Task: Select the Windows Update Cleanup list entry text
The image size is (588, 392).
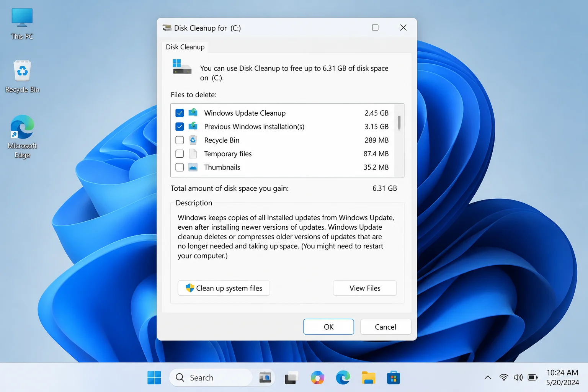Action: click(245, 113)
